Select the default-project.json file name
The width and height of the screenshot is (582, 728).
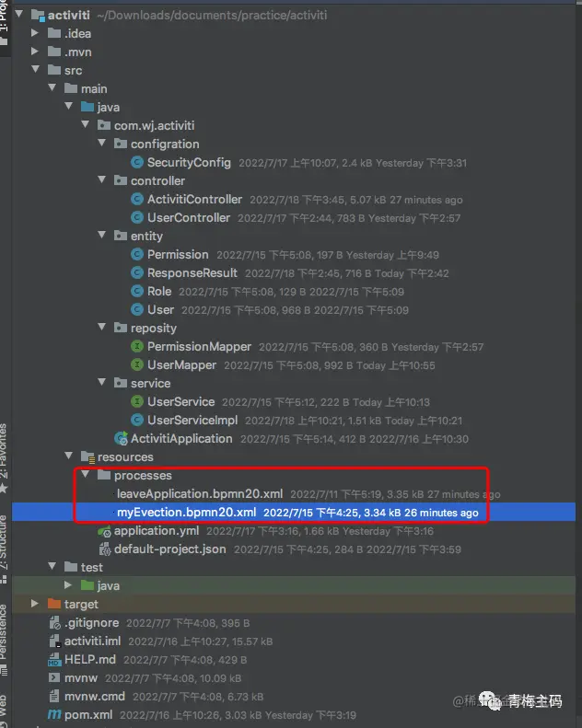[x=170, y=549]
